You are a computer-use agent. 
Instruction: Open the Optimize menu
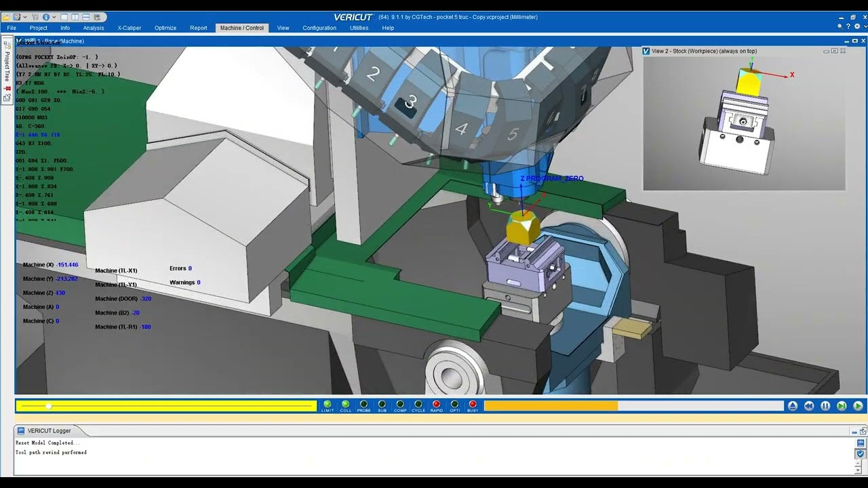[x=165, y=28]
